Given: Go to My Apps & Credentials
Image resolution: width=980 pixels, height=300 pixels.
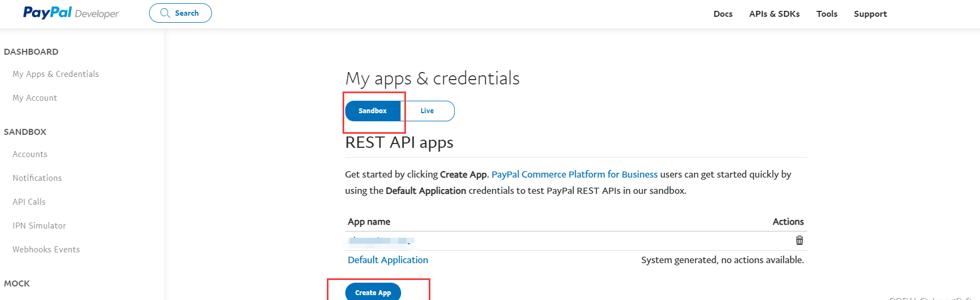Looking at the screenshot, I should coord(56,74).
